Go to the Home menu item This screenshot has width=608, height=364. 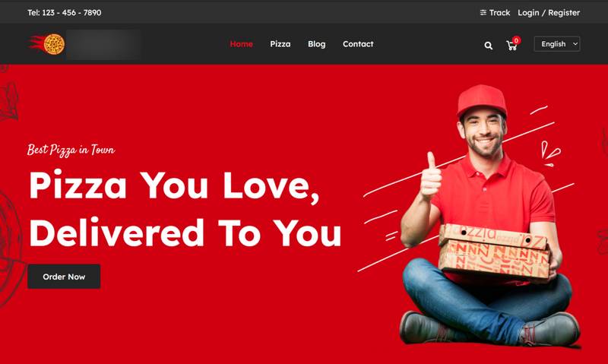[x=241, y=44]
